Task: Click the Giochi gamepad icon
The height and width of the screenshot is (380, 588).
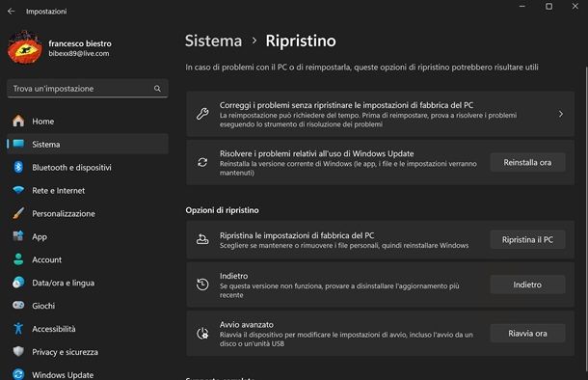Action: point(18,306)
